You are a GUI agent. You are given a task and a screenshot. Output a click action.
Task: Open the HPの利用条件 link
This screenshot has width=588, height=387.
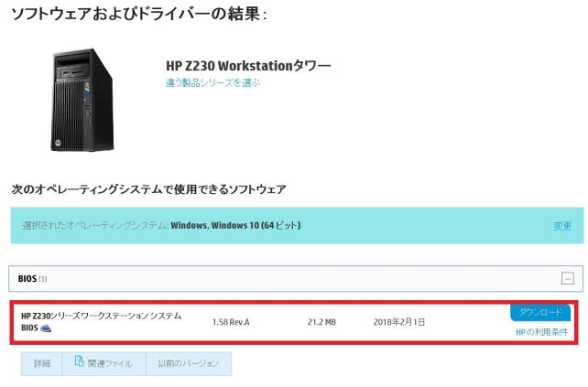coord(542,332)
